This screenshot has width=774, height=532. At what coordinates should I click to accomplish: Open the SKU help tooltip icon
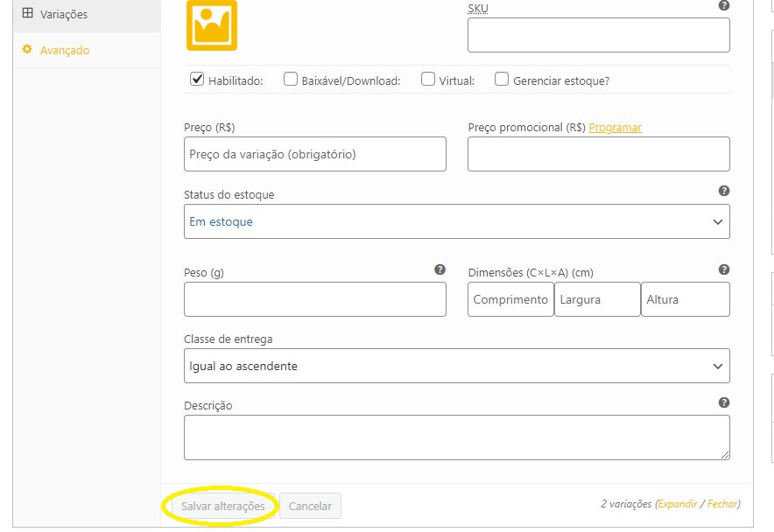coord(723,5)
